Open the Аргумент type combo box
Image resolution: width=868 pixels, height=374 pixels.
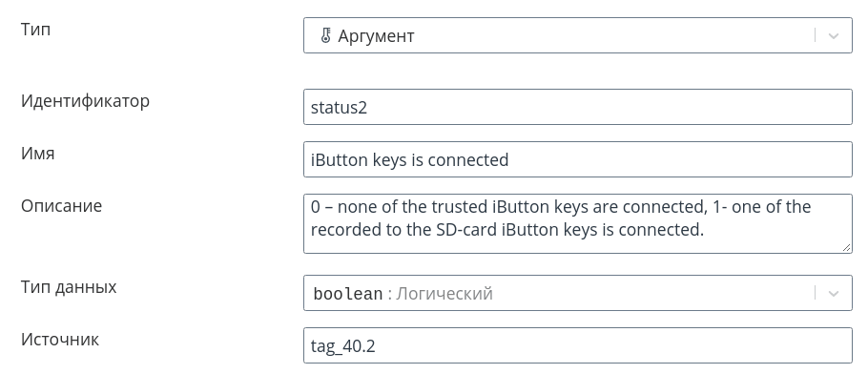[x=578, y=35]
